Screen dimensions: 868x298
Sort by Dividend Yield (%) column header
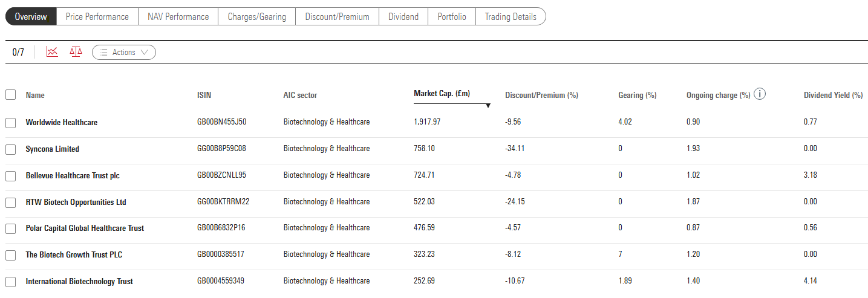tap(834, 95)
